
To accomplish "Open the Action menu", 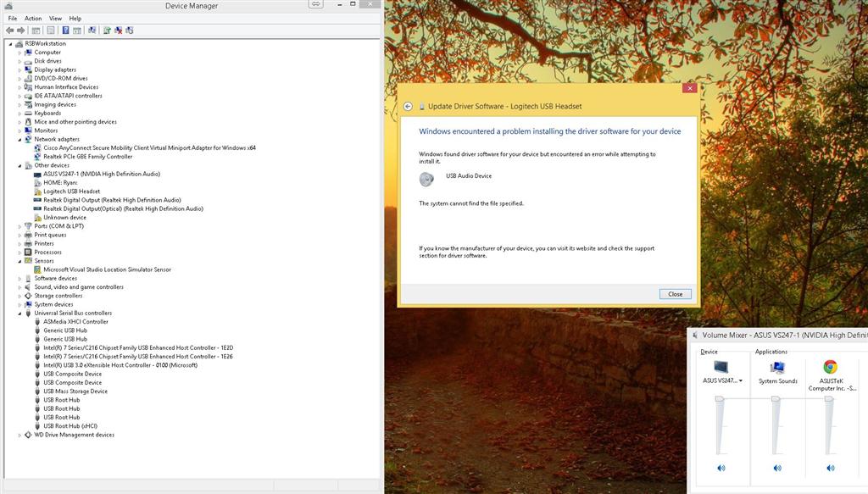I will click(x=33, y=19).
